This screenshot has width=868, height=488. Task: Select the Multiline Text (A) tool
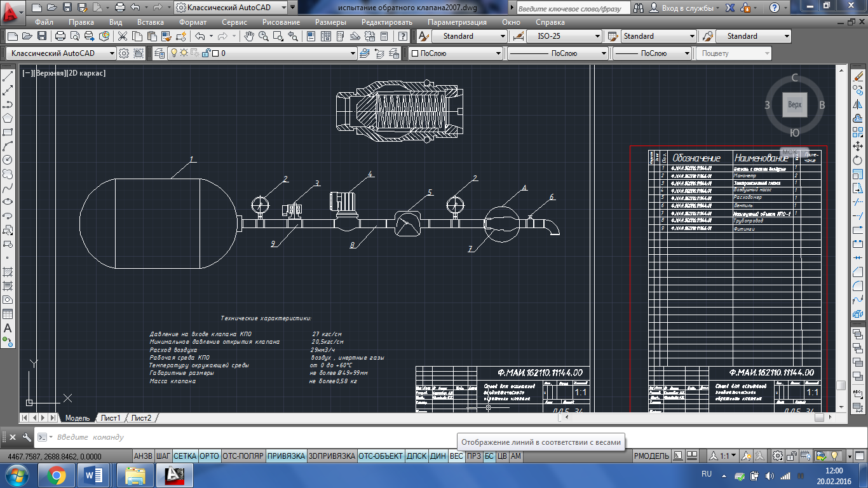coord(8,328)
